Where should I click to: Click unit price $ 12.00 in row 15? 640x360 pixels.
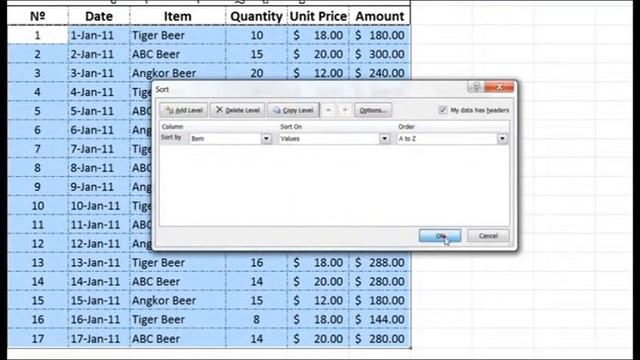(x=318, y=300)
